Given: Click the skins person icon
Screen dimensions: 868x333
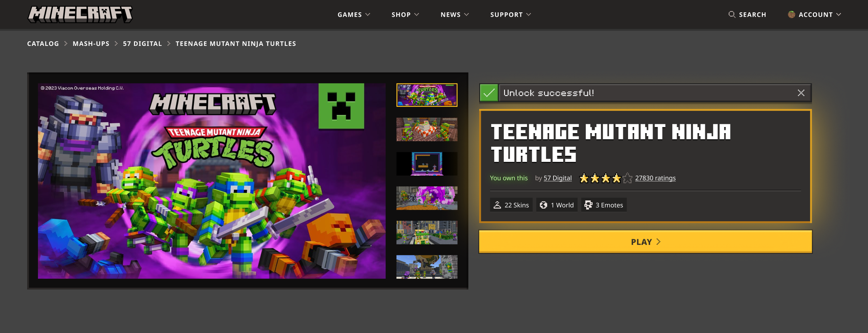Looking at the screenshot, I should point(497,205).
